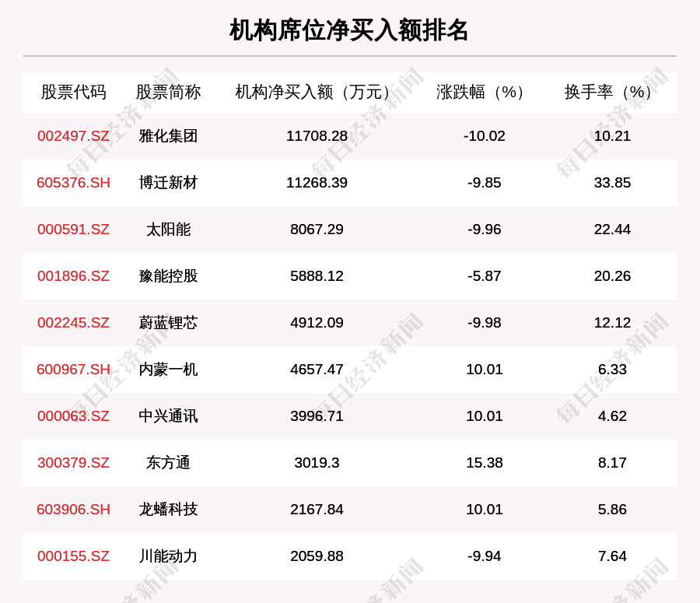Click net buy value 4912.09

317,322
